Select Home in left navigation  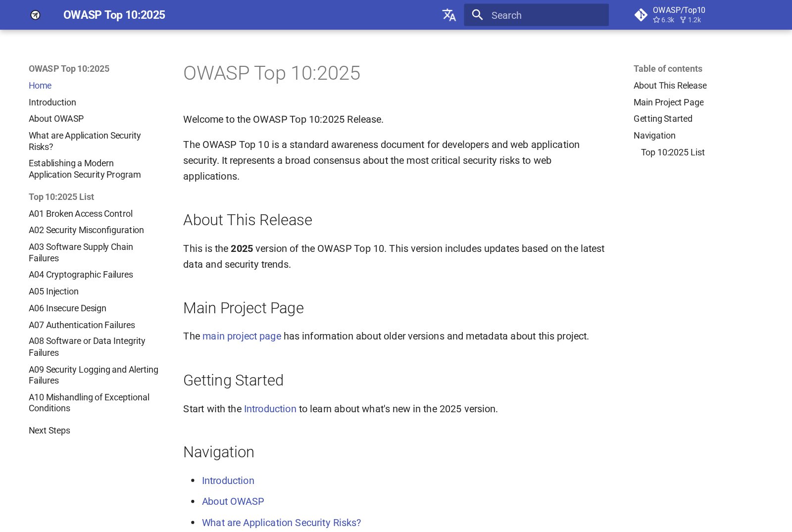click(x=40, y=86)
